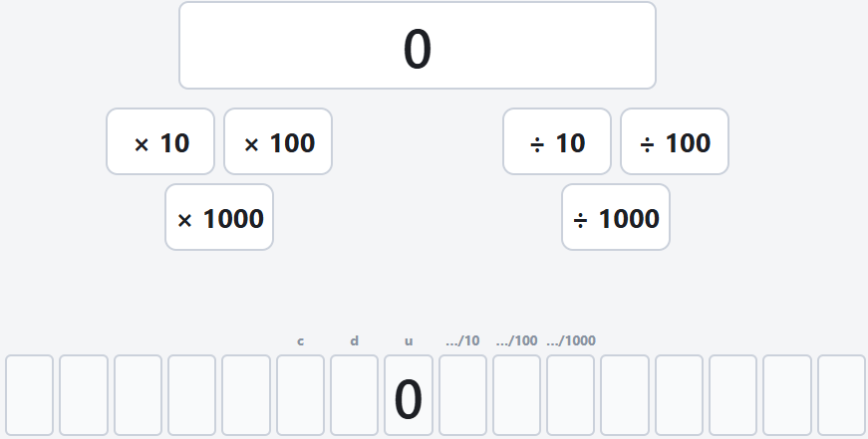868x439 pixels.
Task: Click the thousandths cell under .../1000
Action: coord(571,395)
